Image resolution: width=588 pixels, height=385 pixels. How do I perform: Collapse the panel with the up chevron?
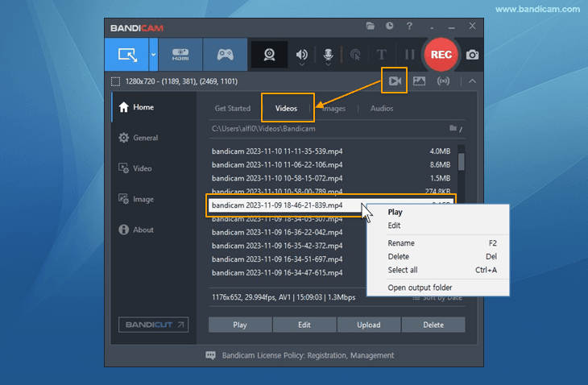coord(472,81)
